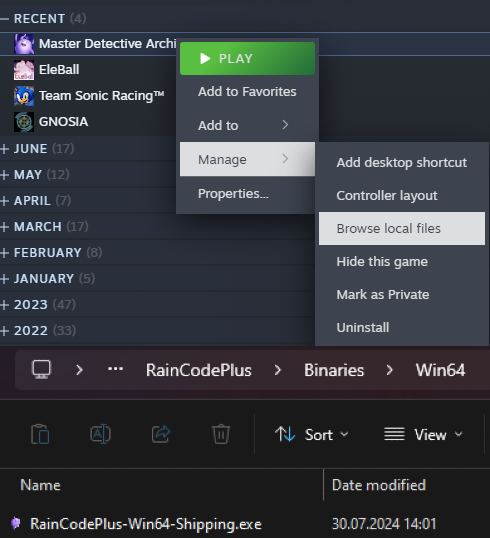The height and width of the screenshot is (538, 490).
Task: Choose Browse local files
Action: tap(402, 229)
